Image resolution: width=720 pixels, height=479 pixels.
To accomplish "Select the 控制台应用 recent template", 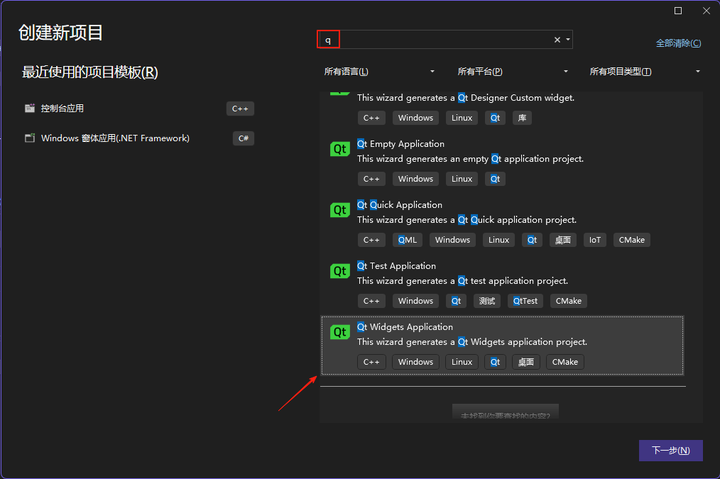I will tap(139, 108).
